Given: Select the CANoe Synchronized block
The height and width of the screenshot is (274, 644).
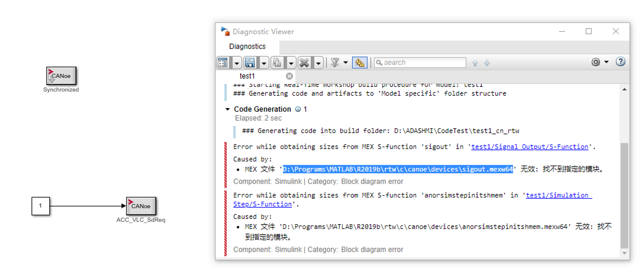Looking at the screenshot, I should (61, 76).
